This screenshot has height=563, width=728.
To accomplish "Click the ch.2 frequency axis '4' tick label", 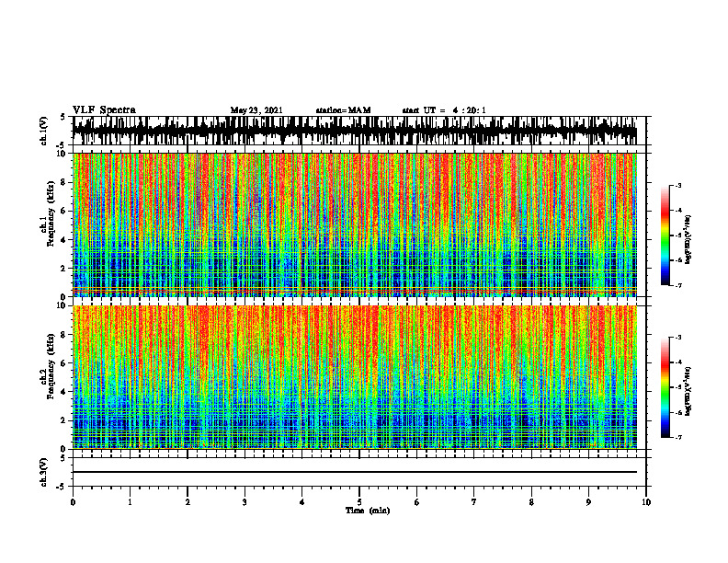I will click(64, 392).
